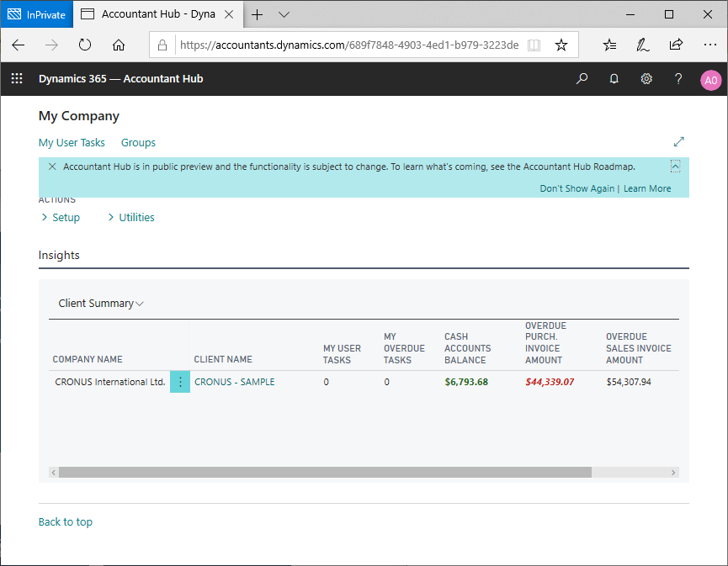Open the help question mark icon
This screenshot has width=728, height=566.
[678, 79]
